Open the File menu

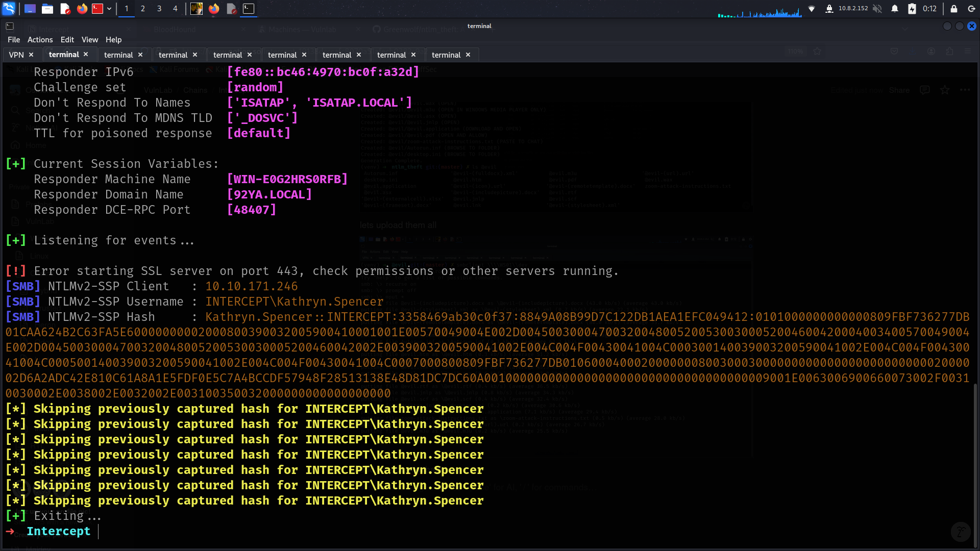coord(14,40)
